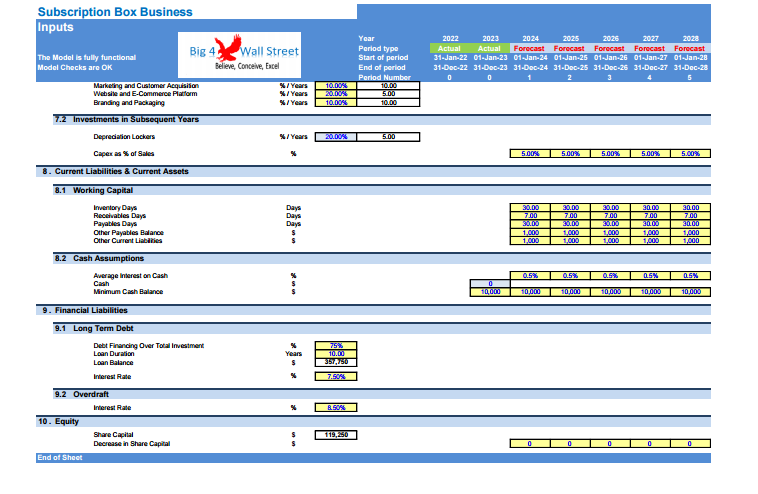
Task: Click the start date 01-Jan-26
Action: pos(610,58)
